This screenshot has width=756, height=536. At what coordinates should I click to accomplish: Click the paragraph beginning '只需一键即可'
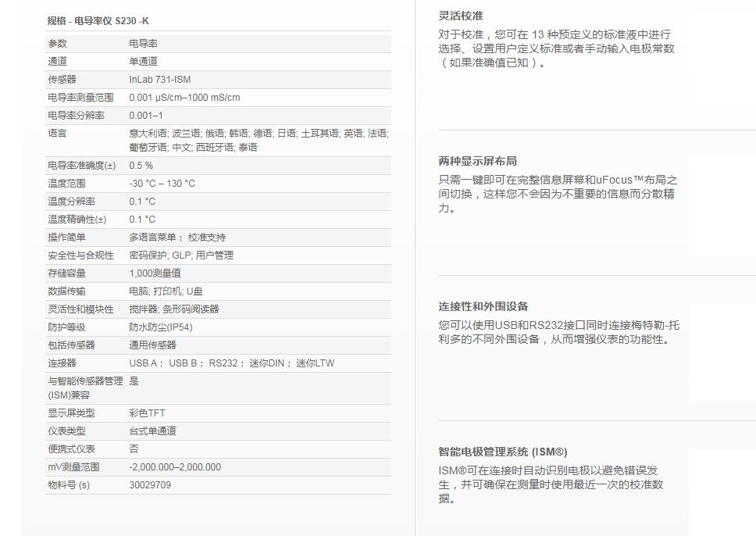pyautogui.click(x=558, y=194)
